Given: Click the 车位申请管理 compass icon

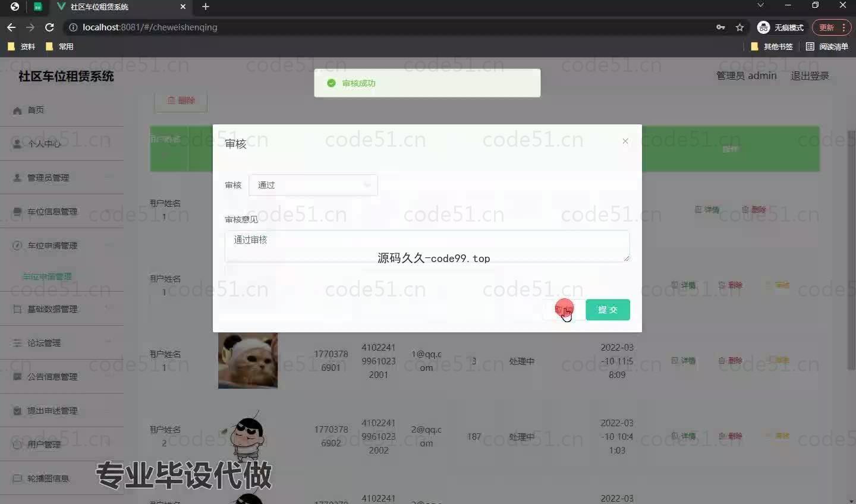Looking at the screenshot, I should click(17, 245).
